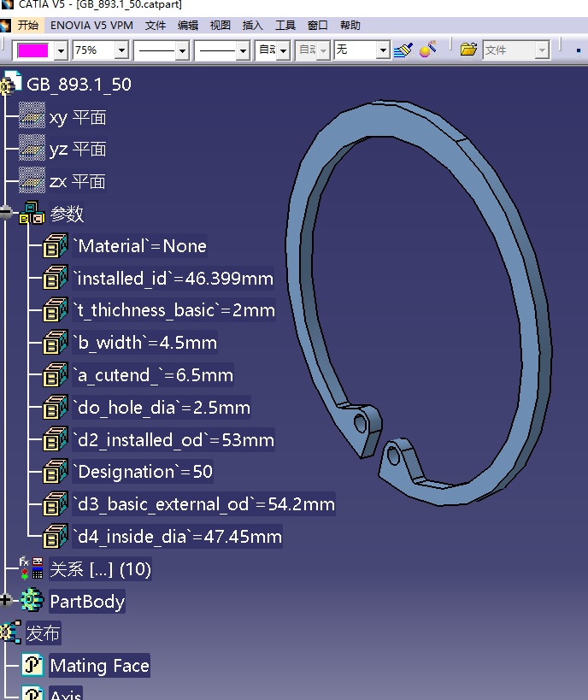Select the 发布 publication node
This screenshot has height=700, width=588.
tap(43, 633)
